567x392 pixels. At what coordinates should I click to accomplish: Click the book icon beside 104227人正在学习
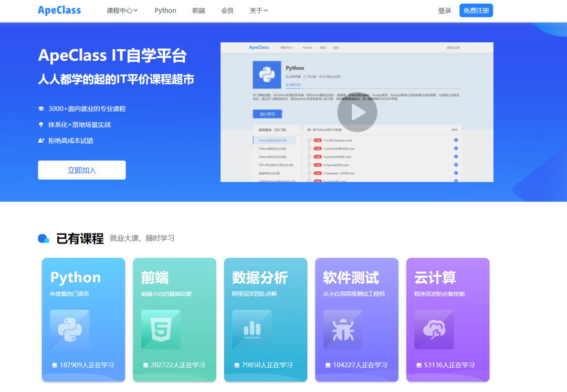tap(328, 365)
